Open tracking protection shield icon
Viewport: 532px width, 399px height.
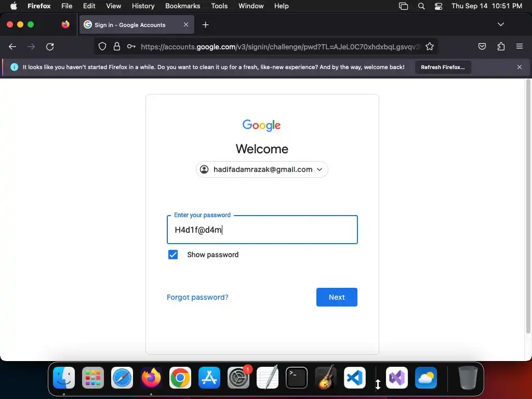point(102,46)
